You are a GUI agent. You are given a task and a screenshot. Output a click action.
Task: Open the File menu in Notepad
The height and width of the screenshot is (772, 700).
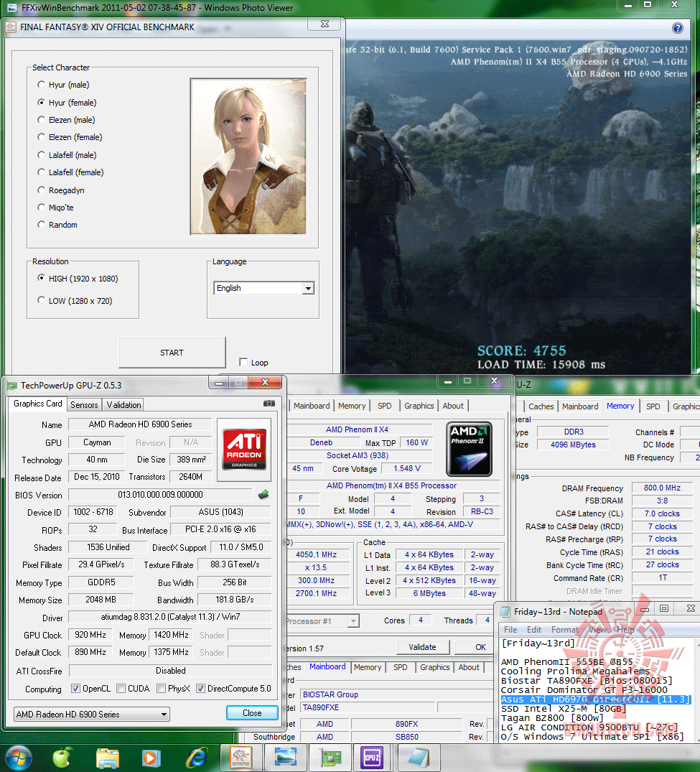[x=510, y=630]
